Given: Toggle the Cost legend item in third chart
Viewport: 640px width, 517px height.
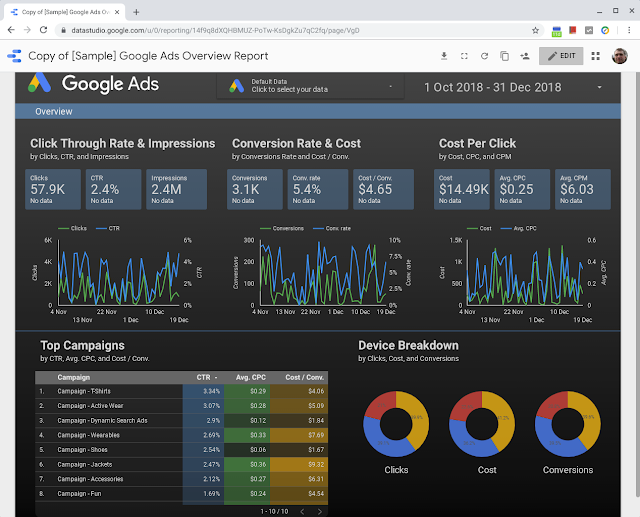Looking at the screenshot, I should (x=479, y=228).
